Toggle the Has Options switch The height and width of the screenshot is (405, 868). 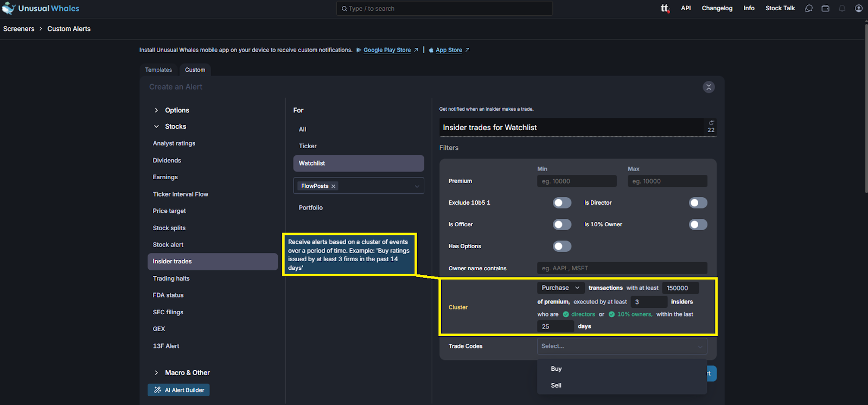coord(562,246)
